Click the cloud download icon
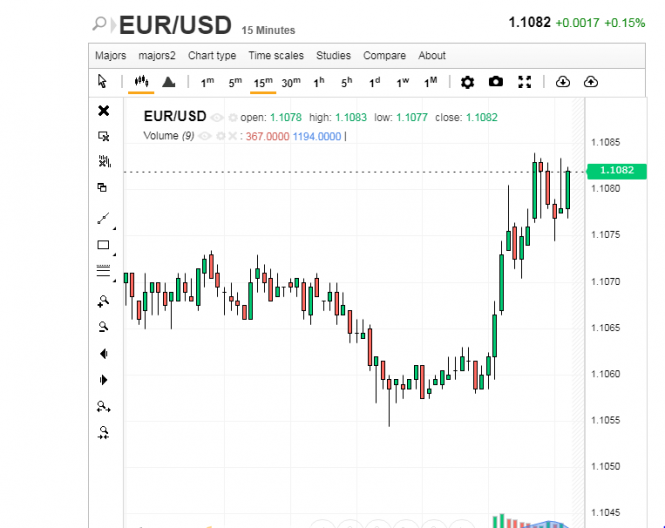 563,81
